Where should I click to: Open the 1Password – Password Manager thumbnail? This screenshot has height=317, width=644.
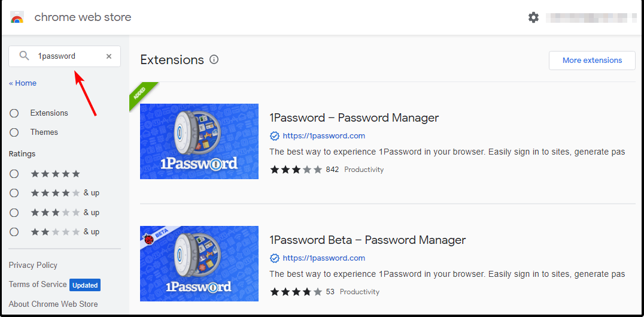(x=199, y=141)
